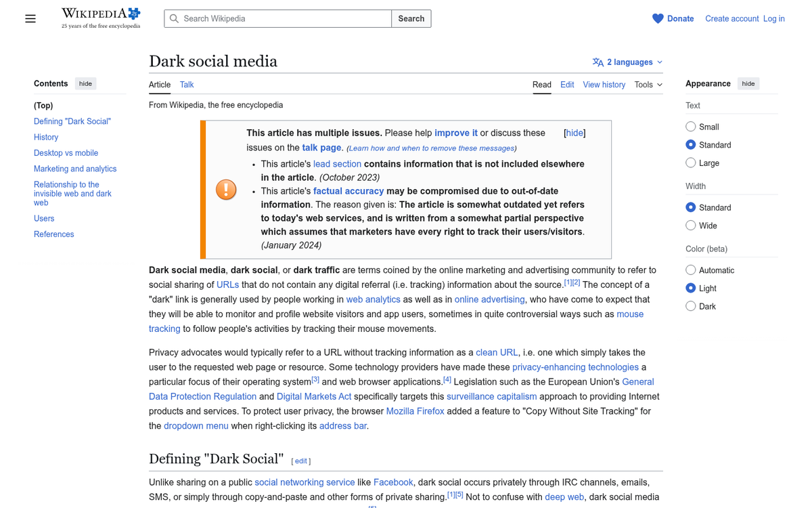Go to Defining "Dark Social" in contents
Screen dimensions: 812x508
tap(72, 121)
